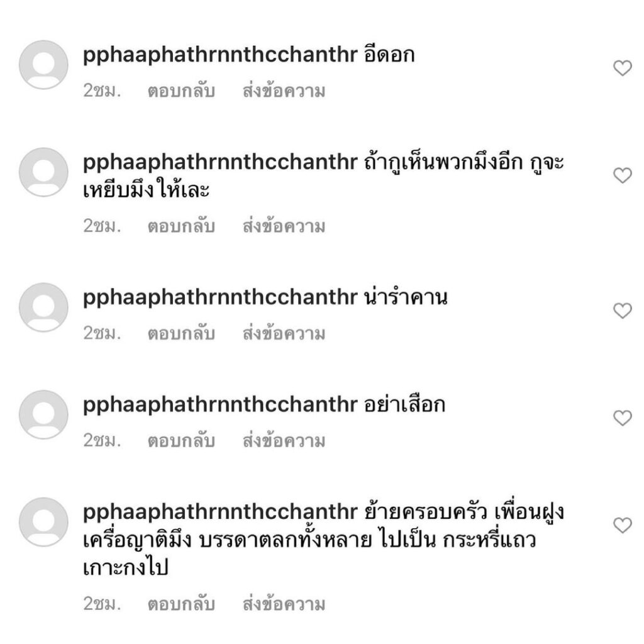The height and width of the screenshot is (644, 644).
Task: Click "ส่งข้อความ" under the "อีดอก" comment
Action: click(284, 91)
